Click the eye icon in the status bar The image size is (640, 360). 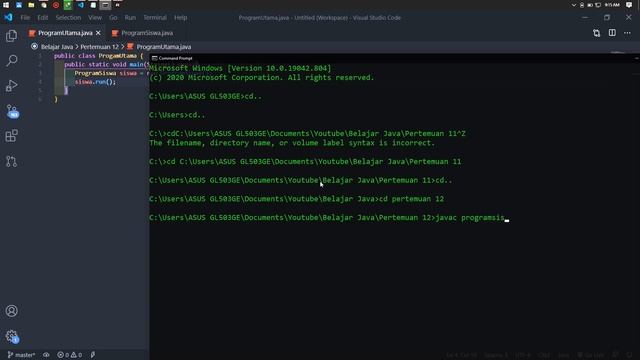point(46,355)
